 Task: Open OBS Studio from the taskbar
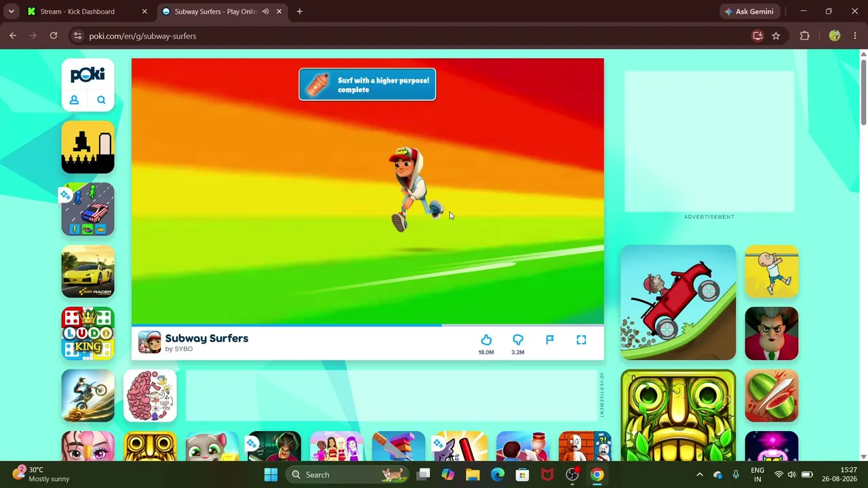[572, 474]
